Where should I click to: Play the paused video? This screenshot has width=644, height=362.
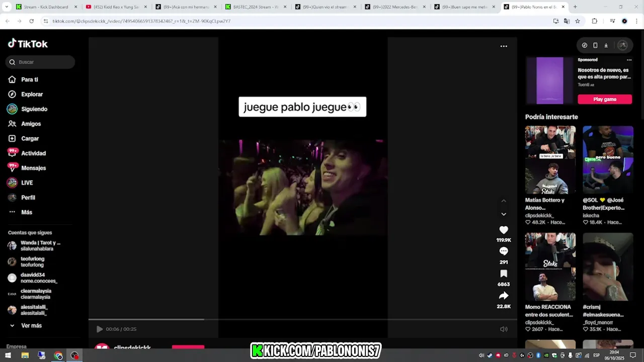[100, 329]
